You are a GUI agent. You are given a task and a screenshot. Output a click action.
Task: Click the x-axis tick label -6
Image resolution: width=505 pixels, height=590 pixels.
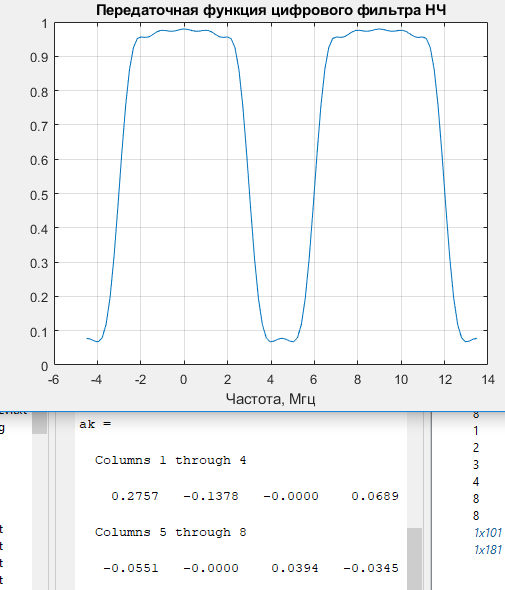pos(53,380)
